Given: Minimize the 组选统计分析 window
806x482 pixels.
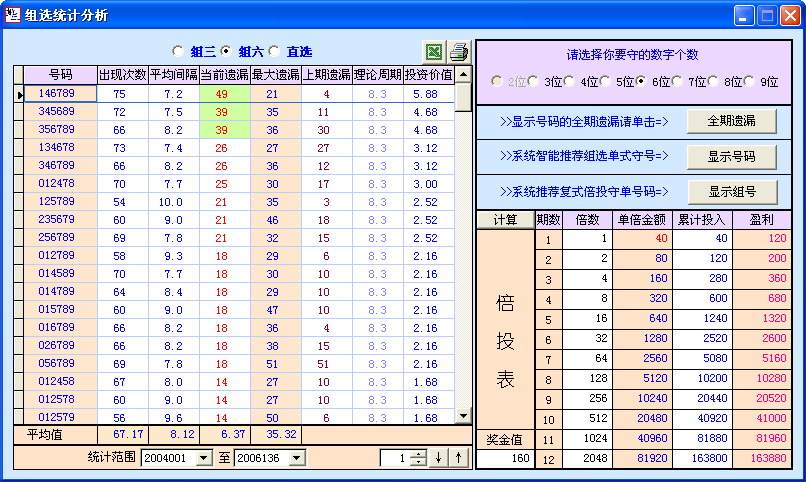Looking at the screenshot, I should point(744,15).
